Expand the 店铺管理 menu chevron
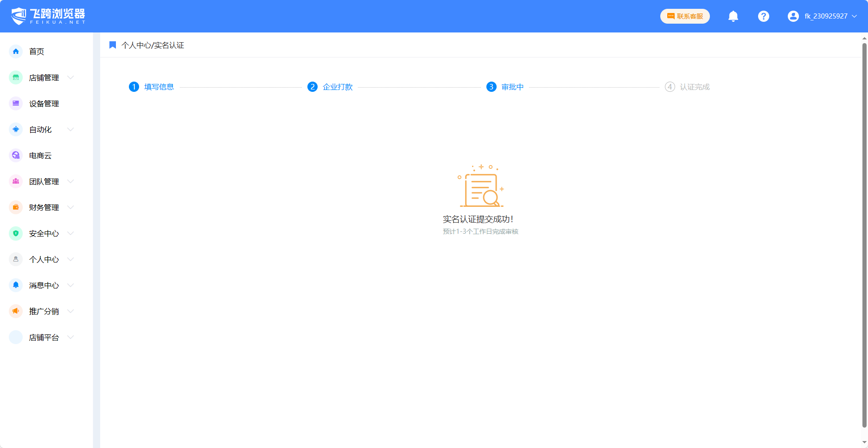Viewport: 868px width, 448px height. click(x=70, y=77)
